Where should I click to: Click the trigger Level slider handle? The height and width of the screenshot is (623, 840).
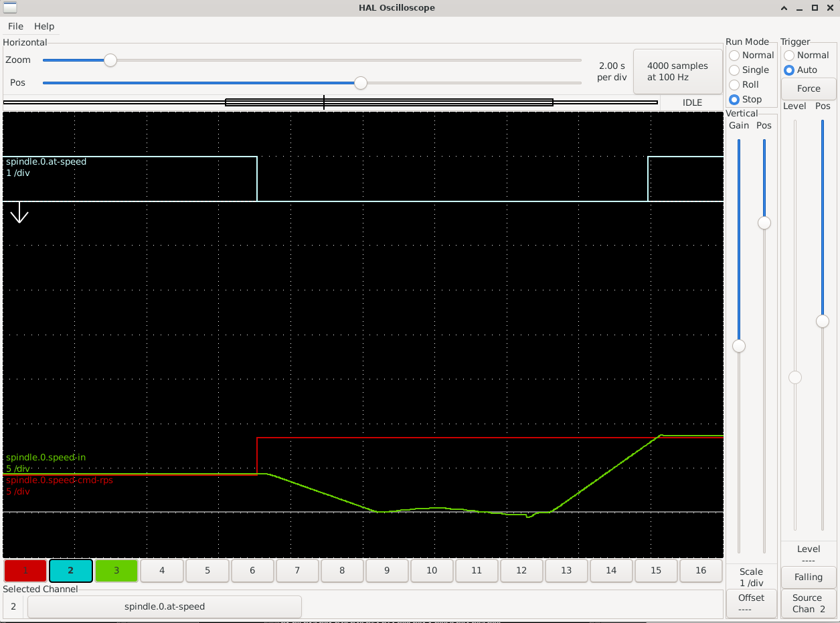coord(795,377)
